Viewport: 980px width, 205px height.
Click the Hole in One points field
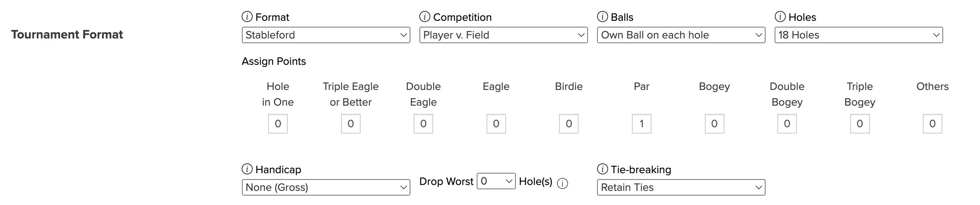[278, 124]
